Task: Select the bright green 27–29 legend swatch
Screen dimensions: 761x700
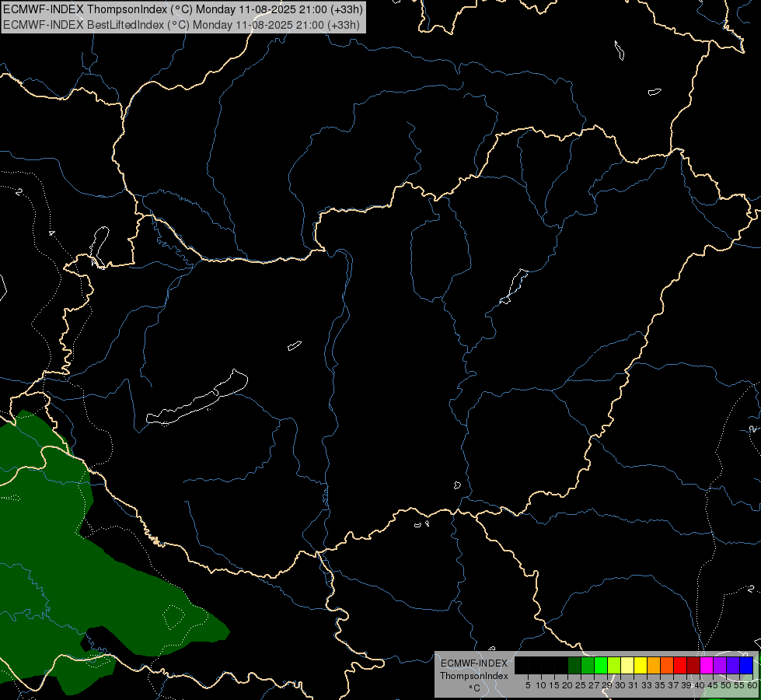Action: [601, 665]
